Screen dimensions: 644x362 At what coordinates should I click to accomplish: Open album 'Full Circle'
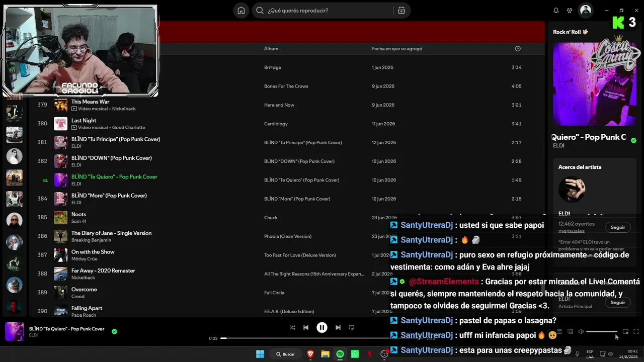274,293
